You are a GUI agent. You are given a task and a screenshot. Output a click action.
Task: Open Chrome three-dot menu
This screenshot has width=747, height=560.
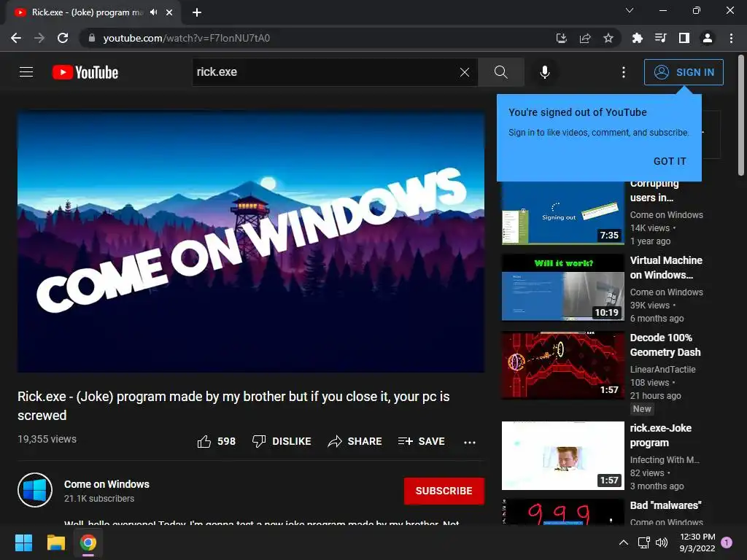731,38
